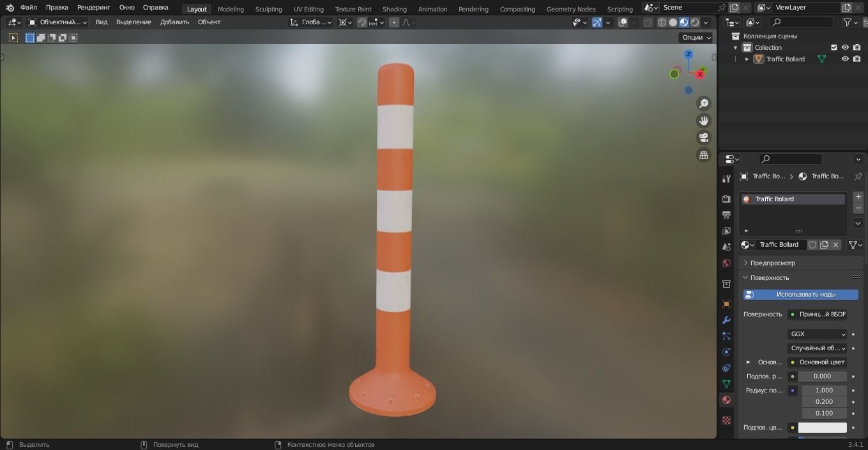Add a material slot with plus

pos(858,197)
